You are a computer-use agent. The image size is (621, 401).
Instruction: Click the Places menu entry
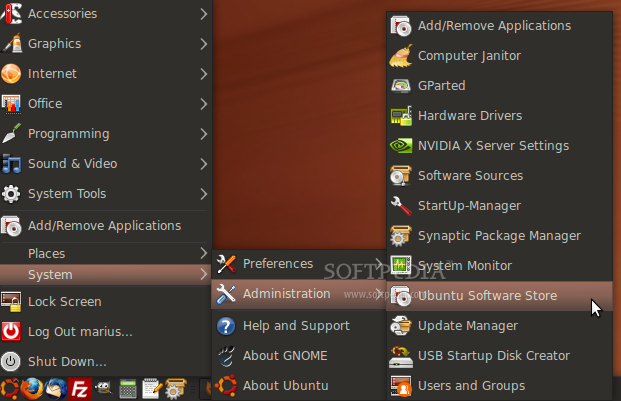click(x=105, y=253)
